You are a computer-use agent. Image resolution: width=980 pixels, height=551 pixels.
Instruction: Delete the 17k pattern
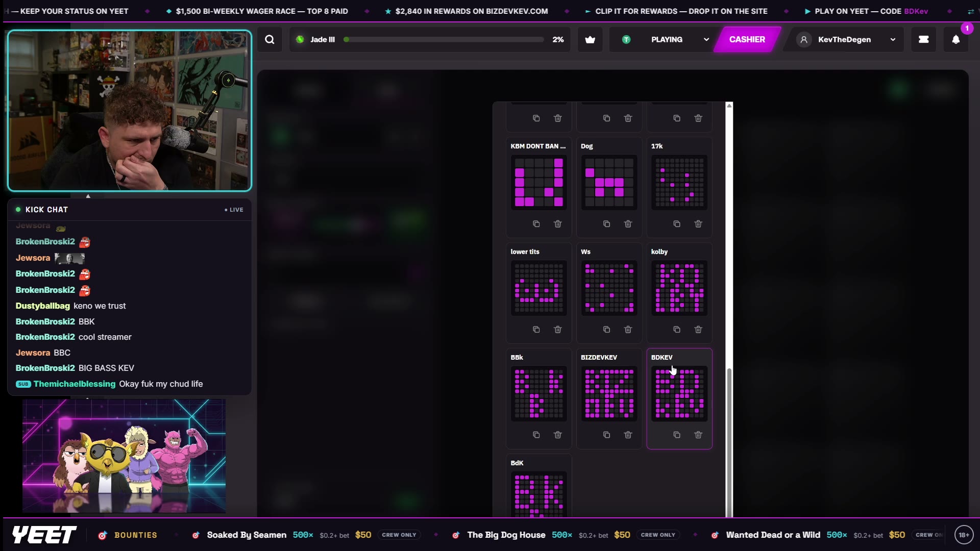pos(699,224)
